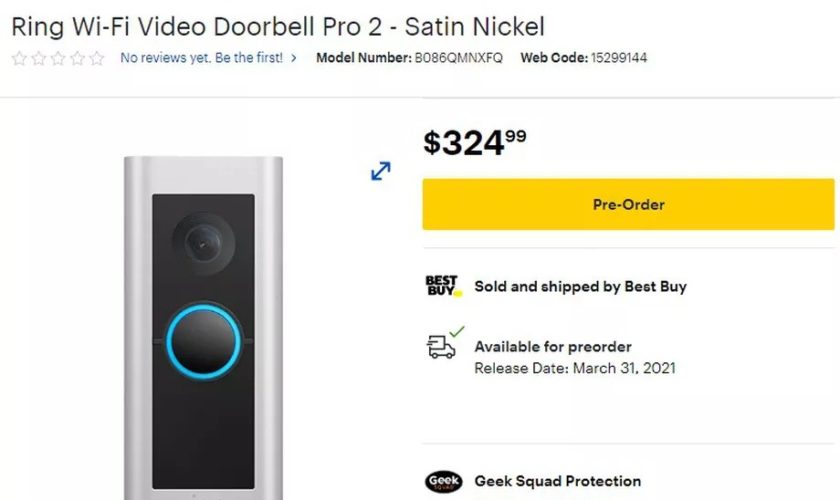Click the product title Ring Wi-Fi Video Doorbell
Image resolution: width=840 pixels, height=500 pixels.
click(x=278, y=27)
